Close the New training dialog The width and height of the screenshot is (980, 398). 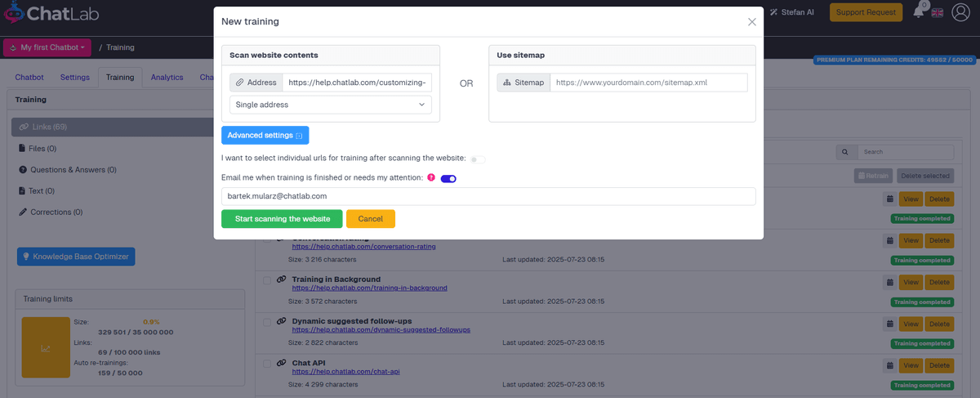(x=751, y=22)
